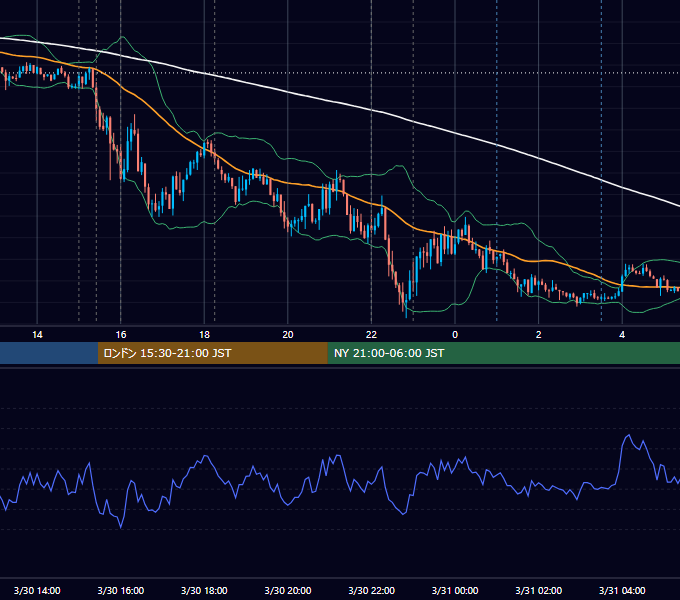This screenshot has width=680, height=600.
Task: Select the hour label 14 on the price chart axis
Action: coord(37,335)
